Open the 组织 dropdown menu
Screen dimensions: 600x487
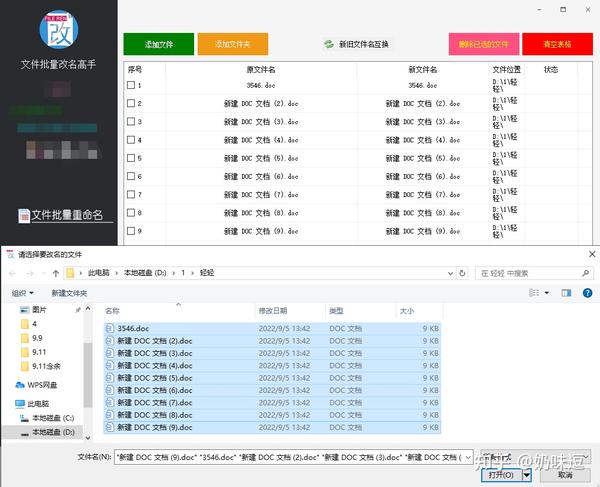click(23, 293)
